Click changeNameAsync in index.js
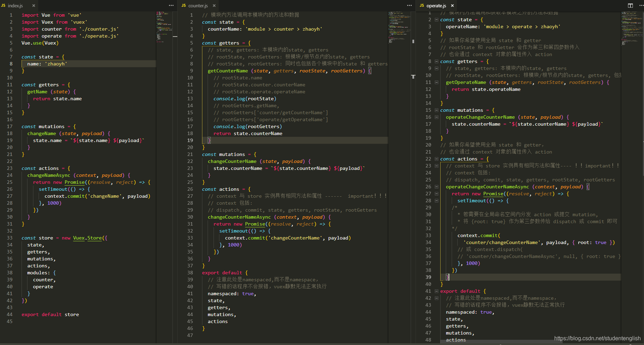Viewport: 644px width, 345px height. 49,175
